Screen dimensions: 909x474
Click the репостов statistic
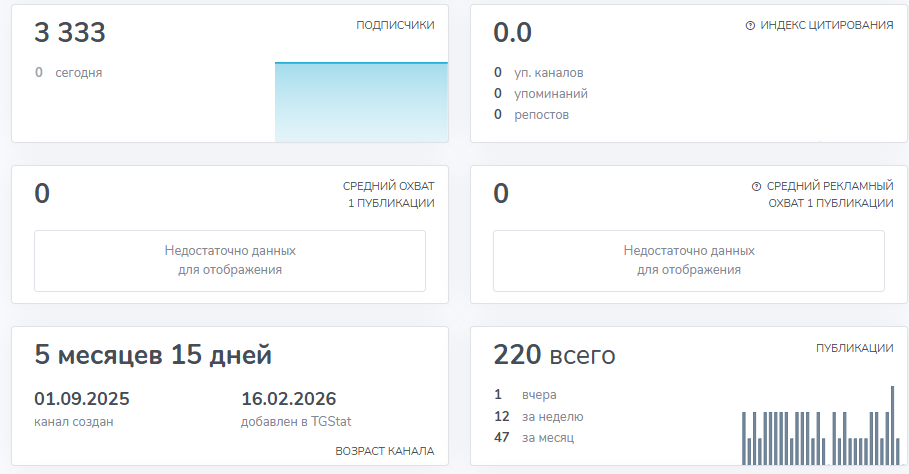532,114
